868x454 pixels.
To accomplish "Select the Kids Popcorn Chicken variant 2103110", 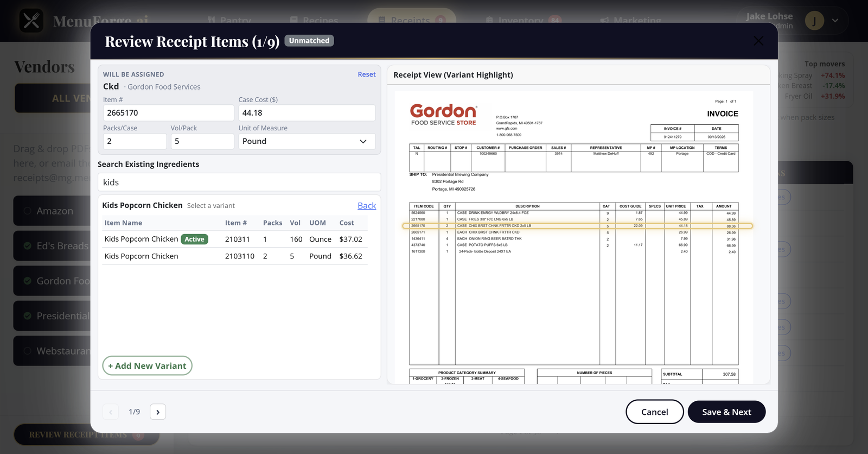I will point(235,256).
